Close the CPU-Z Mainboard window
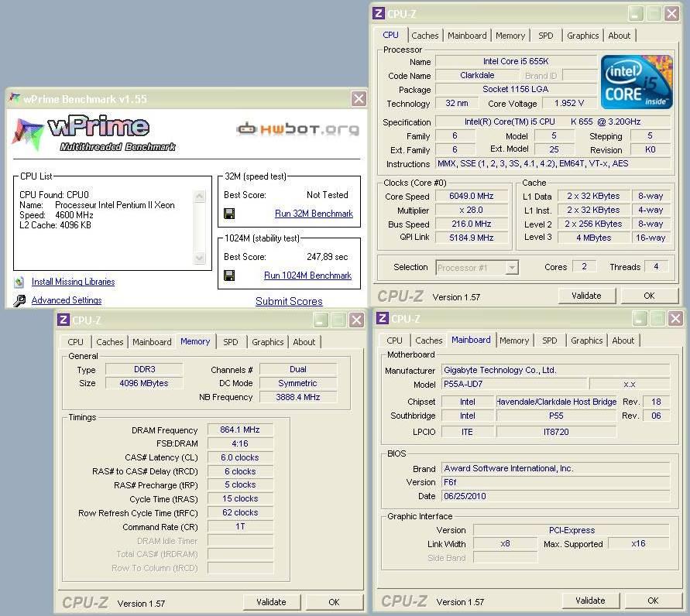Screen dimensions: 690x616 click(675, 318)
